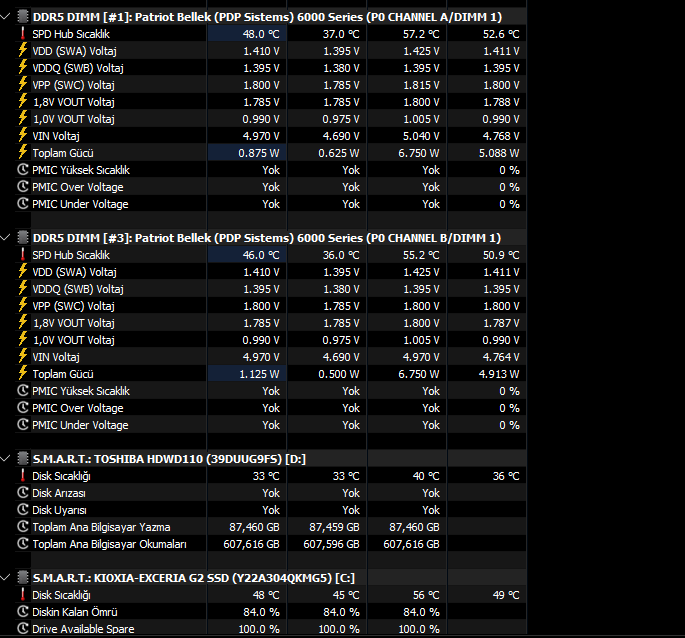Click DIMM #1 average power 5.088 W
This screenshot has height=638, width=685.
[499, 153]
